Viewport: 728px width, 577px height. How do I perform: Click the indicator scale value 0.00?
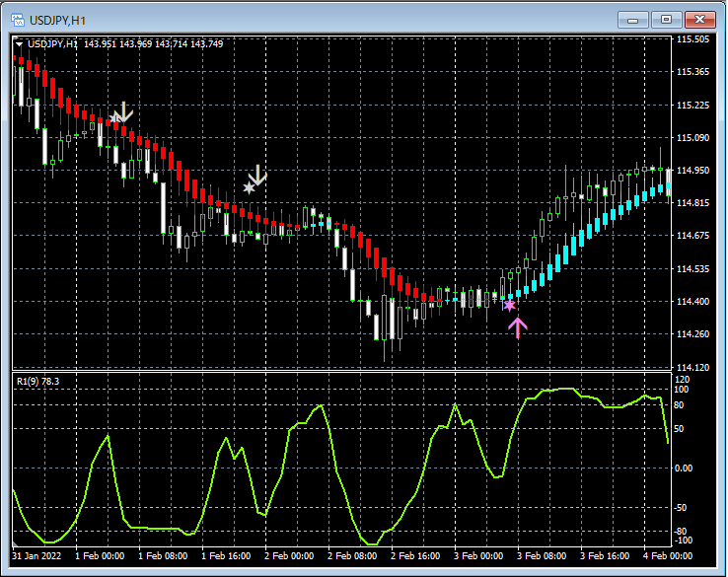tap(684, 469)
